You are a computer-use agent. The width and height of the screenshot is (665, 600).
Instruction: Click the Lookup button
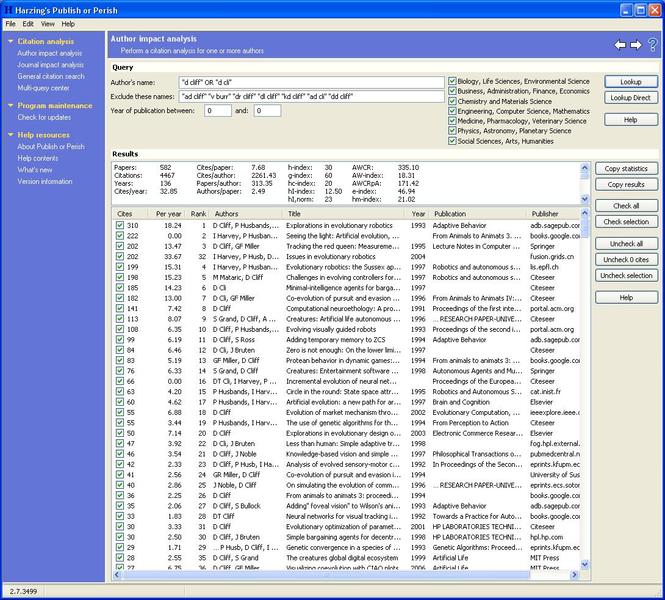(631, 81)
